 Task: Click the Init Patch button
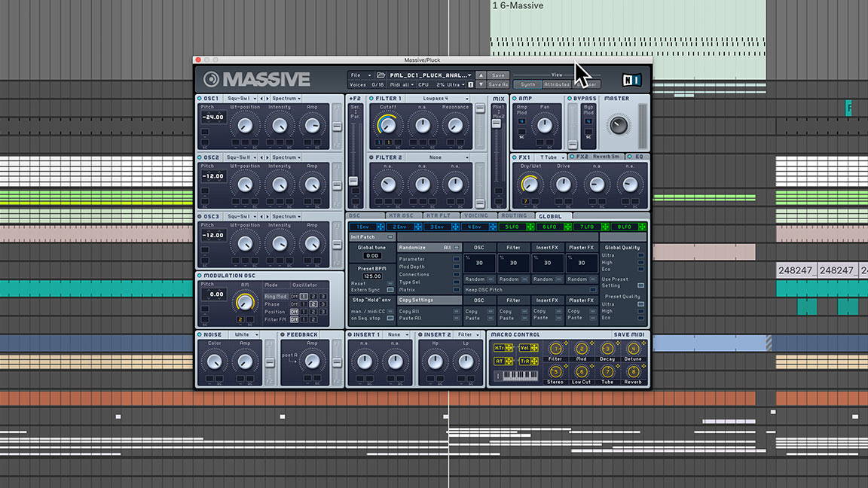click(x=372, y=236)
